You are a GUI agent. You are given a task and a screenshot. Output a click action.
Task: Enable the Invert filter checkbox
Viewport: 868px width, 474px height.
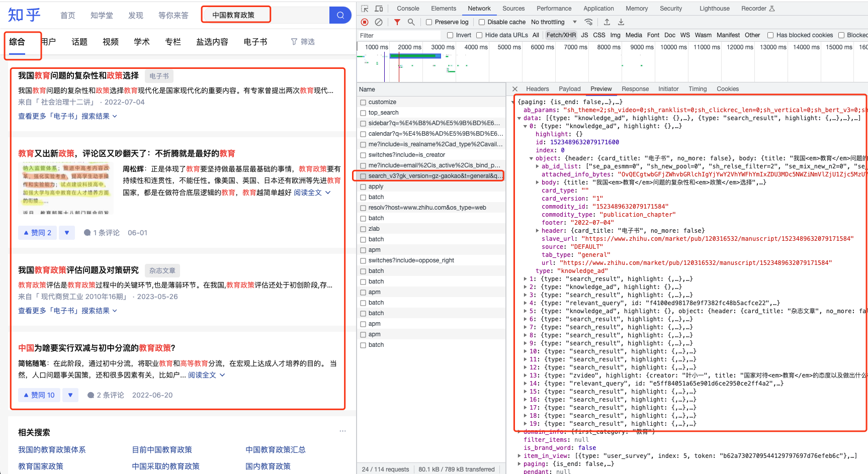[x=451, y=35]
